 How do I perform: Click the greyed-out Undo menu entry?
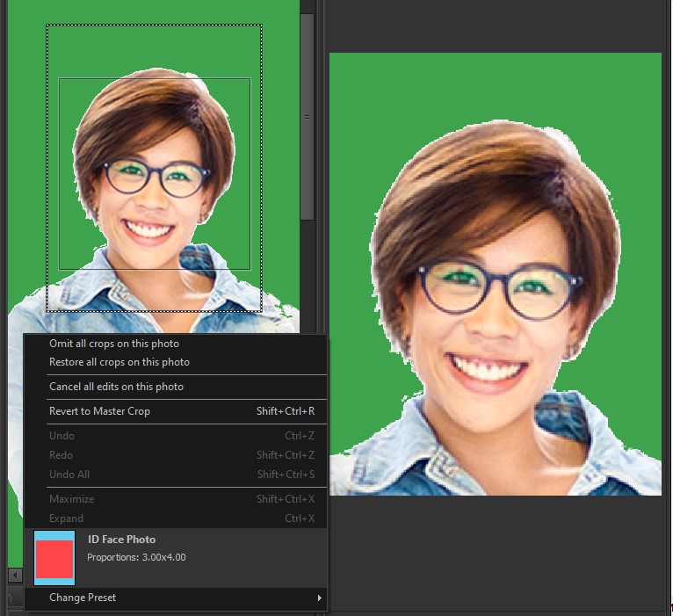point(62,436)
